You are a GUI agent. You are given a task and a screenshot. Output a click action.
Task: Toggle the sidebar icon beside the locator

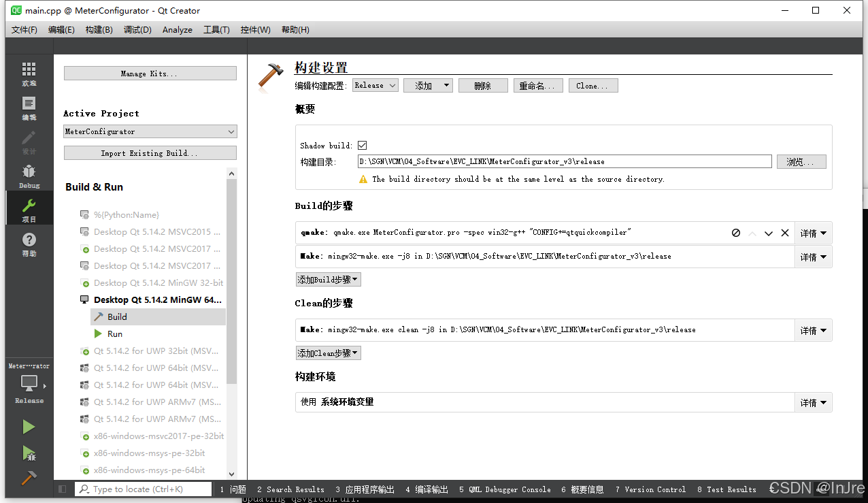pyautogui.click(x=63, y=489)
